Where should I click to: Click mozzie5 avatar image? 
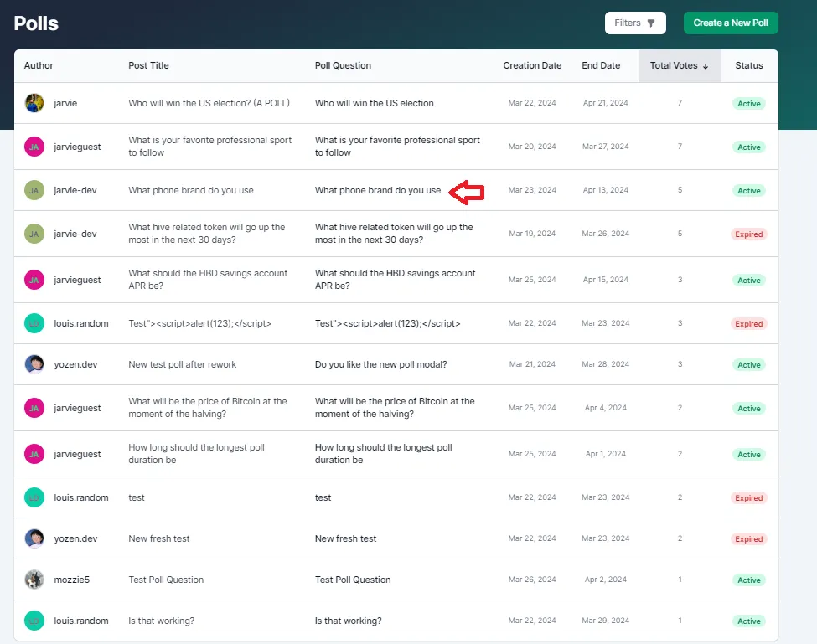(34, 580)
